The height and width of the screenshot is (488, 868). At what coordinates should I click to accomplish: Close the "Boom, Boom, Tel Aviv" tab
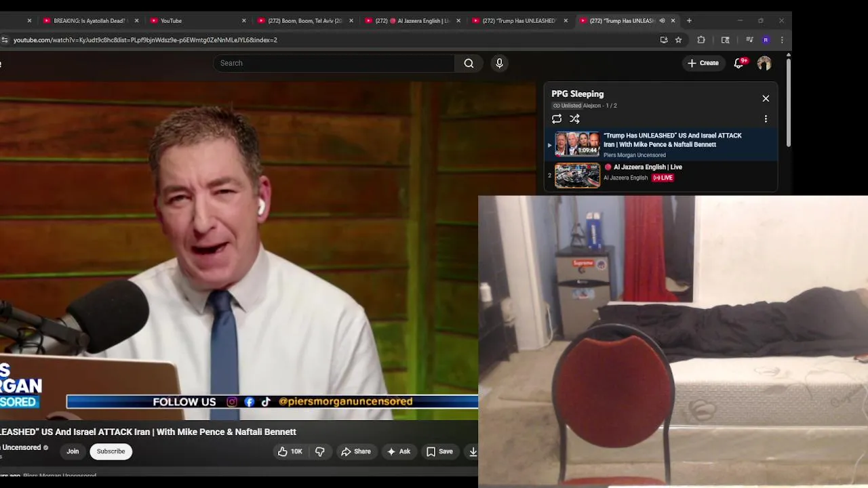coord(351,20)
